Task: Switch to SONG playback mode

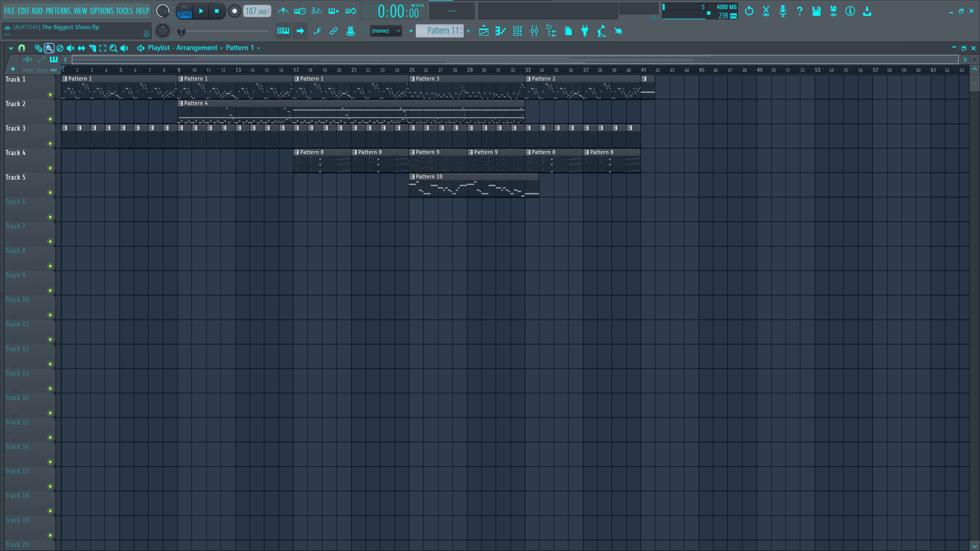Action: 184,15
